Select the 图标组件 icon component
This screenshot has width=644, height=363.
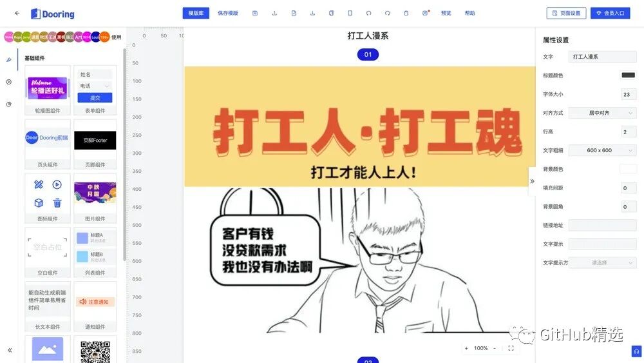tap(48, 198)
